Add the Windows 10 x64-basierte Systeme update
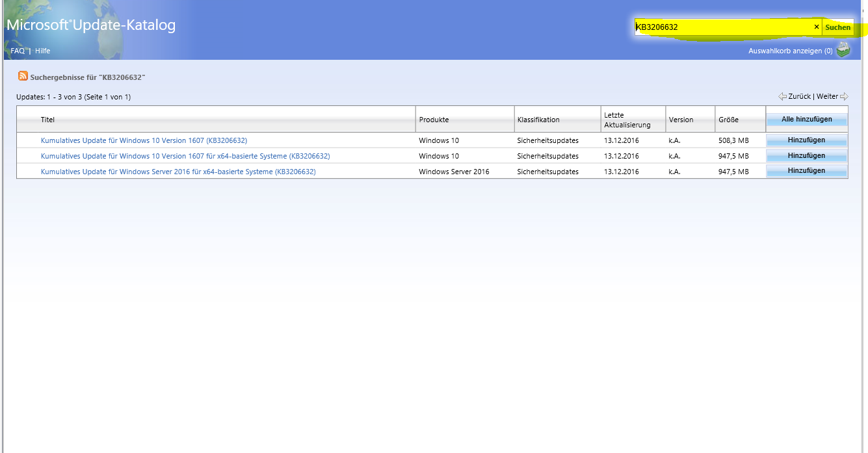Image resolution: width=868 pixels, height=453 pixels. coord(807,156)
